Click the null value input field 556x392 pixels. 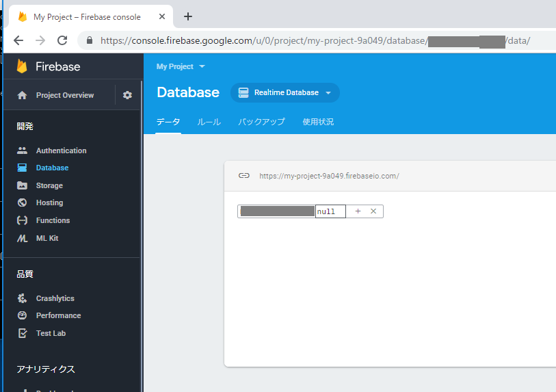[330, 211]
